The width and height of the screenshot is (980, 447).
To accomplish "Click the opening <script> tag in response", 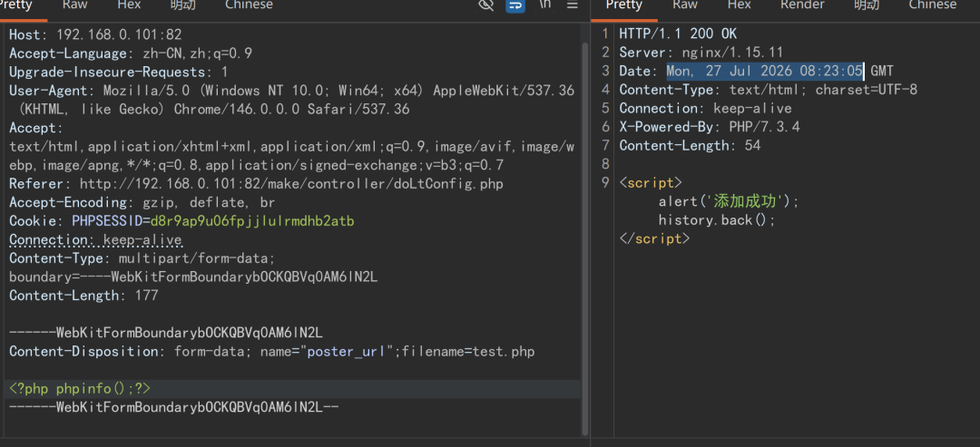I will (651, 183).
